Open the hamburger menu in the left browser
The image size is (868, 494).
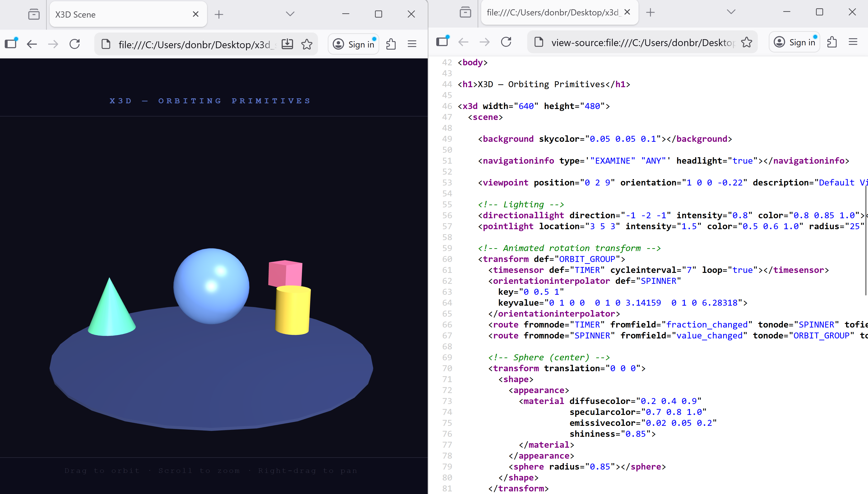[x=412, y=44]
